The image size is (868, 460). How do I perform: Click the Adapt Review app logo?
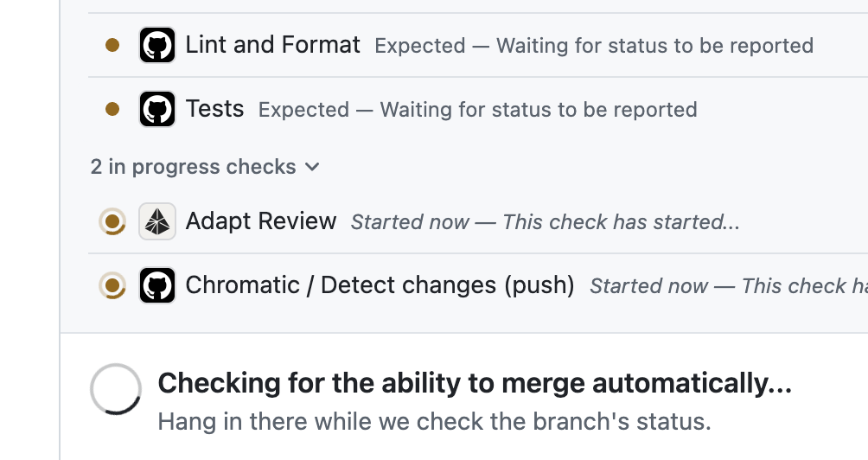pos(157,221)
